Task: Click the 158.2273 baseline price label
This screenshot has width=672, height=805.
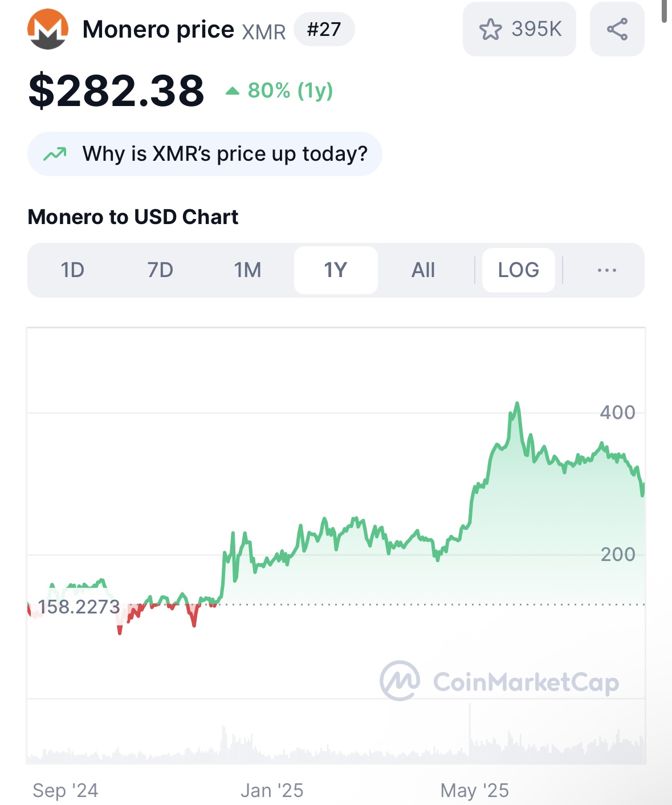Action: point(79,607)
